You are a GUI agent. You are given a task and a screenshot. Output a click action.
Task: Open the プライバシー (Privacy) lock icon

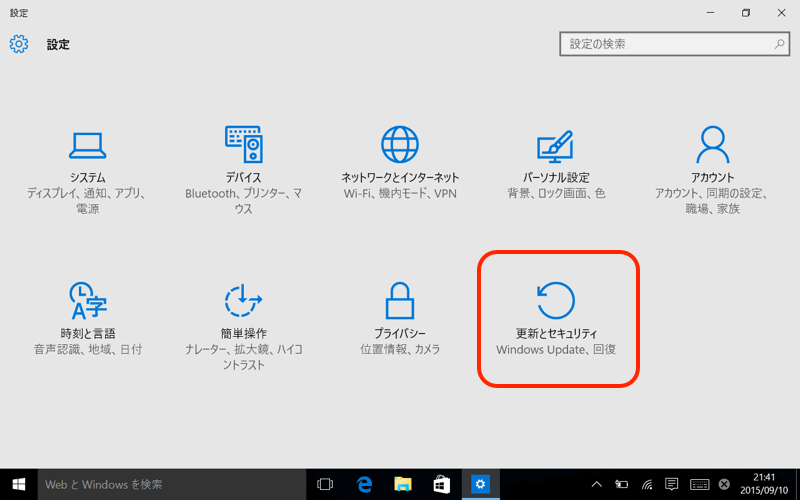pyautogui.click(x=400, y=300)
